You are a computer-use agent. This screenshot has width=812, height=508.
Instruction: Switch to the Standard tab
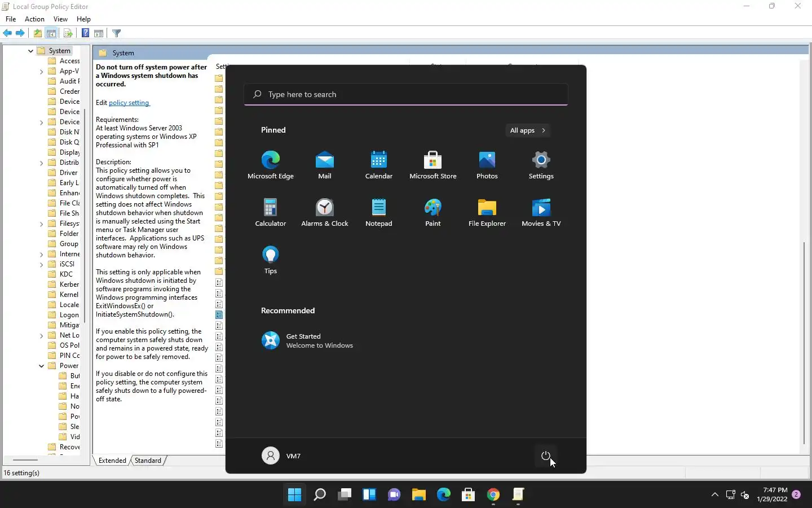coord(148,461)
